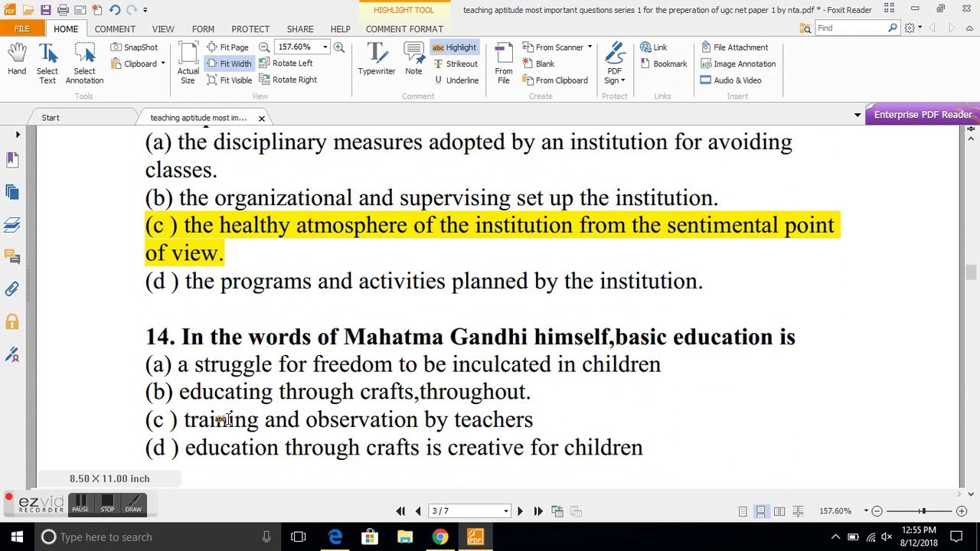Open the PDF Sign dropdown
Screen dimensions: 980x551
coord(614,63)
